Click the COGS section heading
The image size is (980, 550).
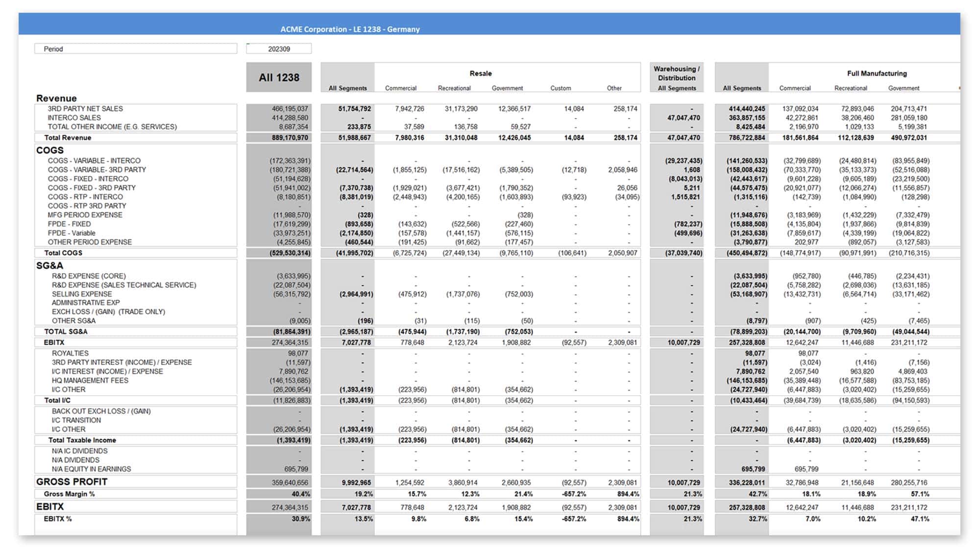(50, 150)
